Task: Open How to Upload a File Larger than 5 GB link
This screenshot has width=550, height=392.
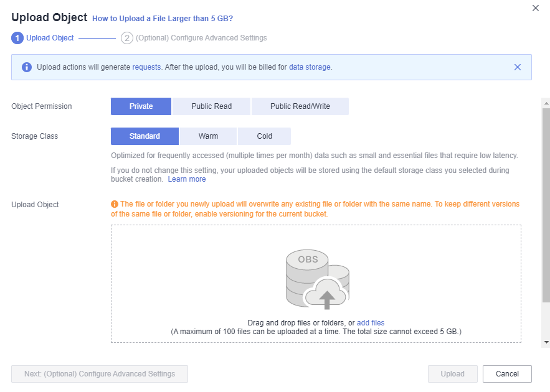Action: (163, 19)
